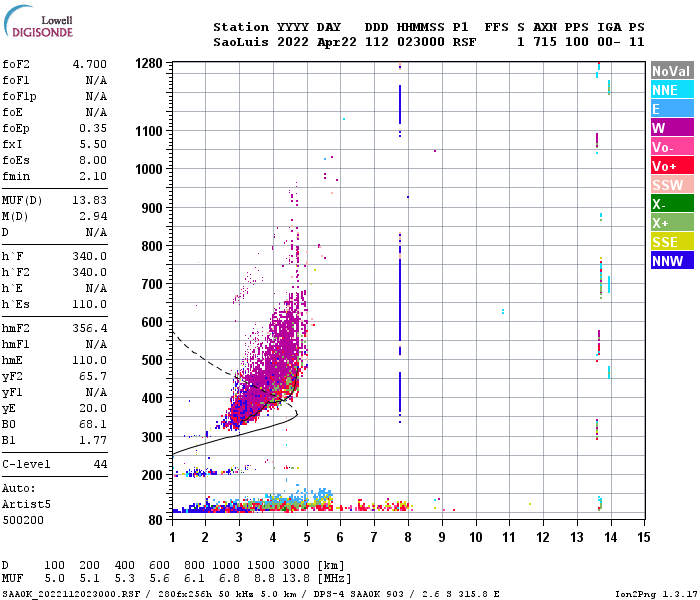Click the MUF(D) value 13.83
Image resolution: width=700 pixels, height=600 pixels.
tap(90, 200)
